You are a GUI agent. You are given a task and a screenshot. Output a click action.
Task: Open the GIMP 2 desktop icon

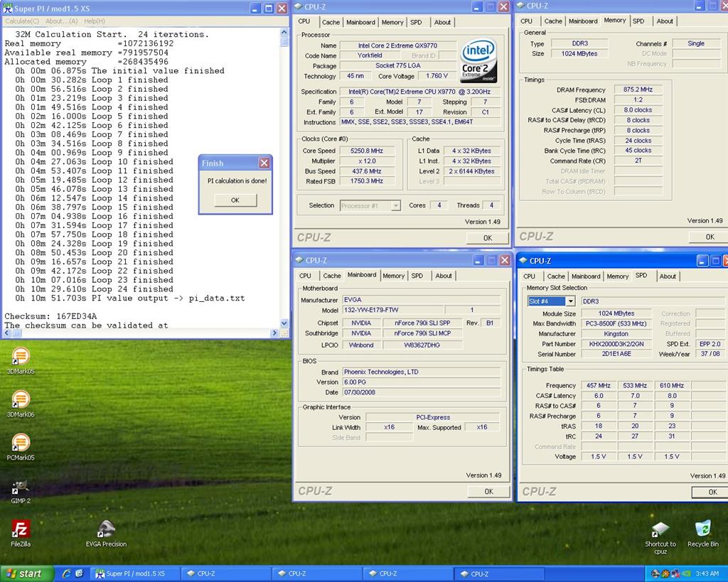[x=21, y=491]
